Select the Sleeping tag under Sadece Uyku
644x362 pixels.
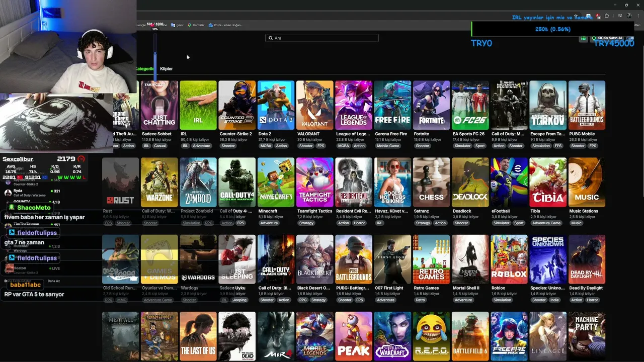(239, 300)
